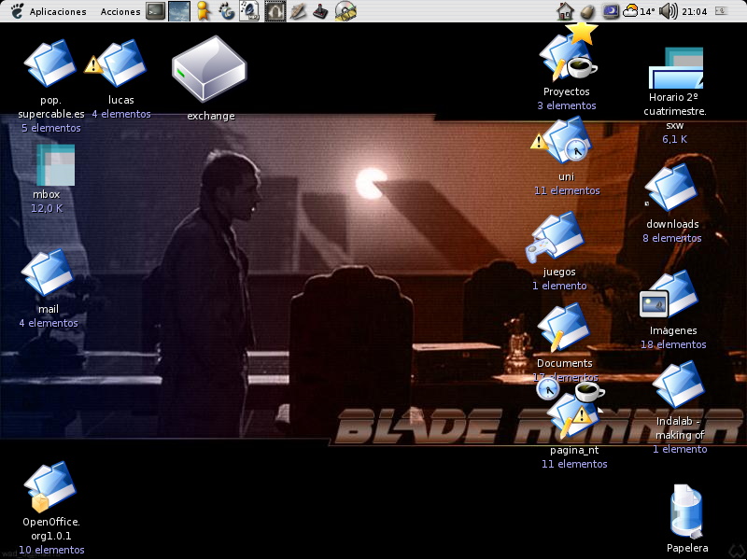Open the yellow figure messenger launcher
The height and width of the screenshot is (560, 747).
204,11
